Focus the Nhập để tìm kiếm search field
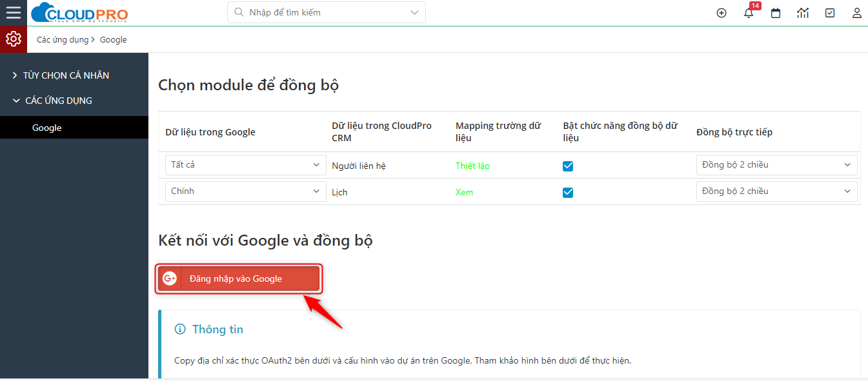 pyautogui.click(x=326, y=12)
